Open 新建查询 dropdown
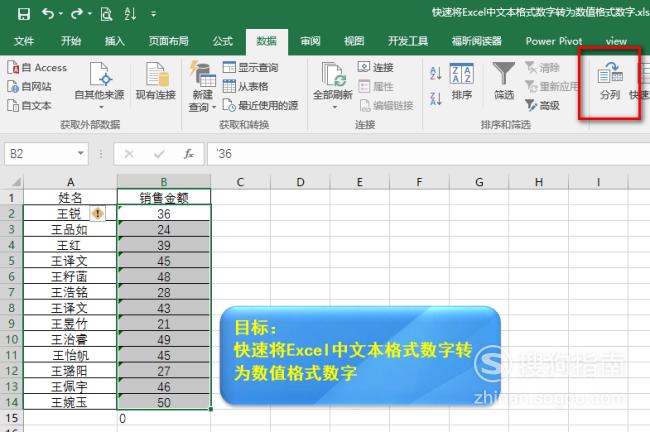 pos(203,86)
